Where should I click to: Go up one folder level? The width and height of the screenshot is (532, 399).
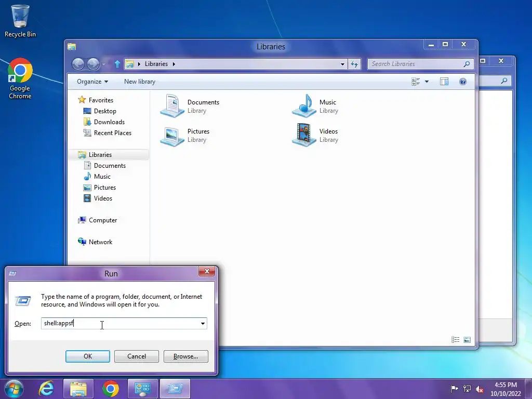coord(117,64)
